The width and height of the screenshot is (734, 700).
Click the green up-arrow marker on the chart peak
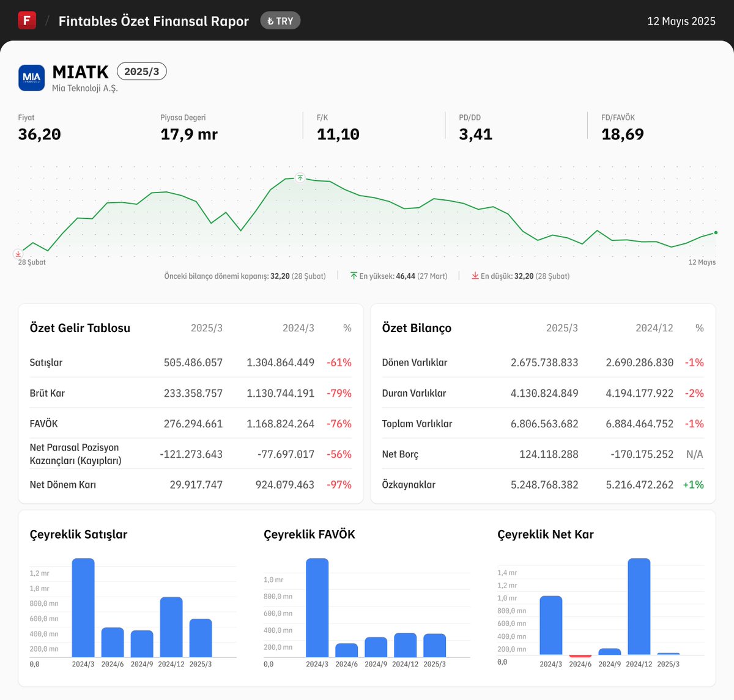(x=300, y=178)
